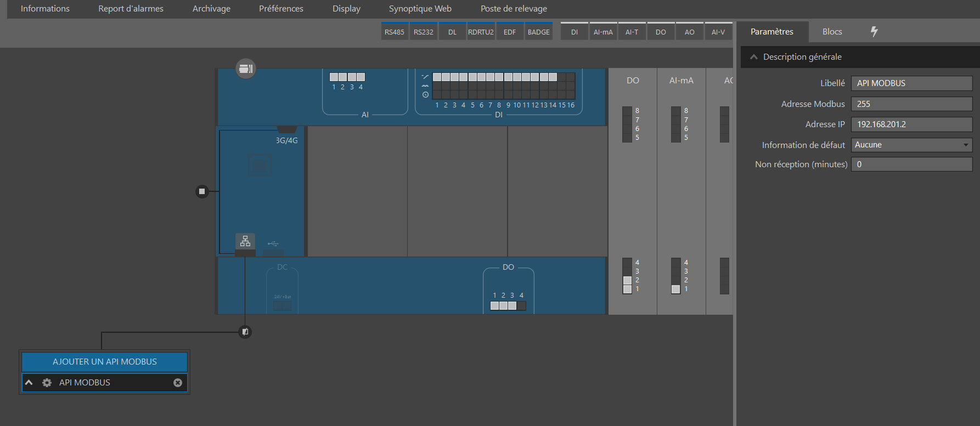Open the lightning bolt tab
Viewport: 980px width, 426px height.
point(874,32)
